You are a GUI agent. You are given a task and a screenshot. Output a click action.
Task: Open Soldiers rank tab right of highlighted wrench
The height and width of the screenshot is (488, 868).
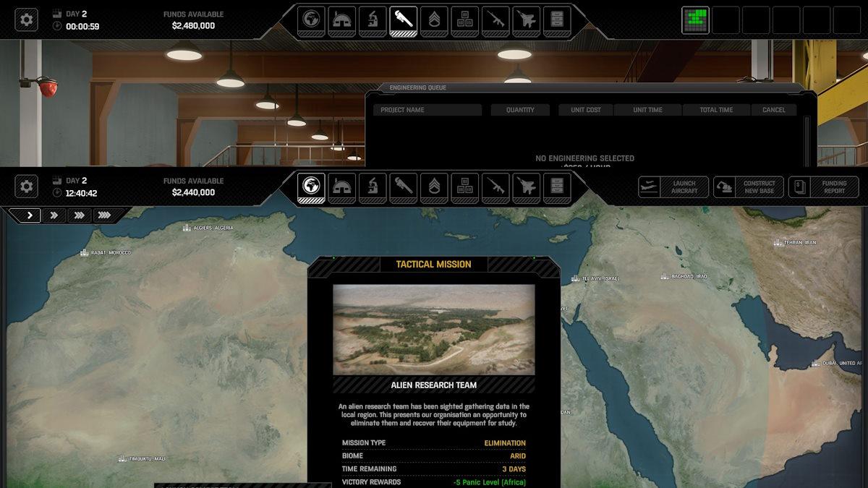[x=434, y=20]
